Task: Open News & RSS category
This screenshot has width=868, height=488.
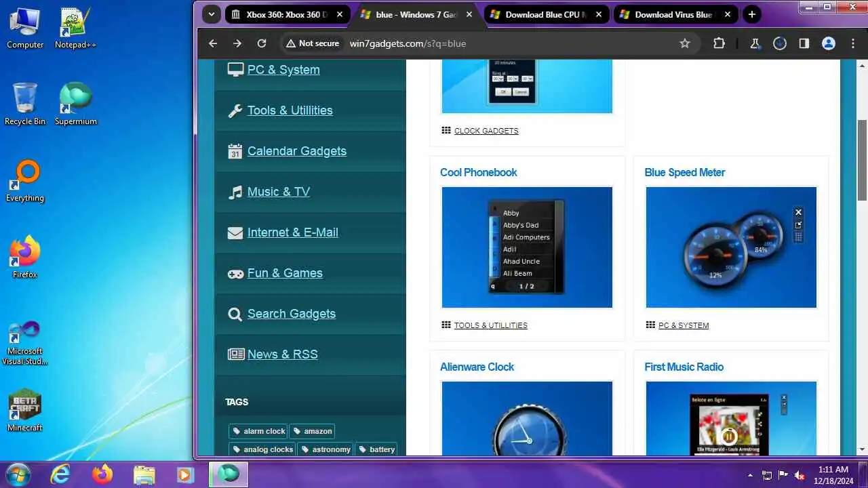Action: [283, 354]
